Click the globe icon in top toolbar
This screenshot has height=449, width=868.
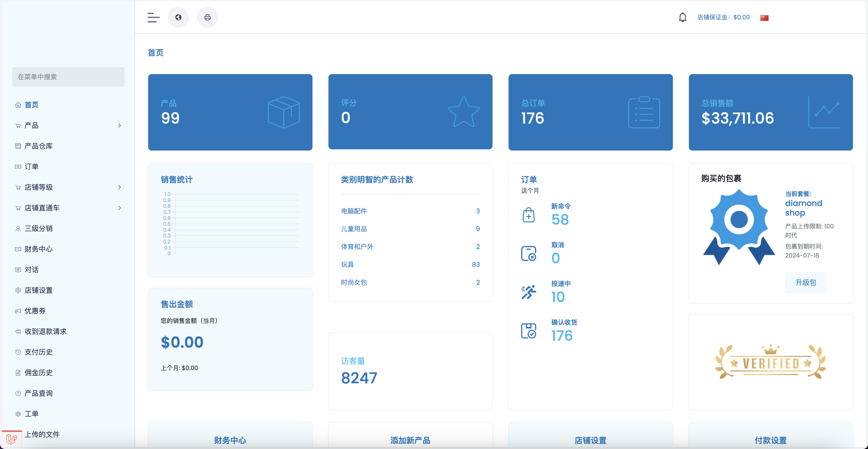point(178,17)
